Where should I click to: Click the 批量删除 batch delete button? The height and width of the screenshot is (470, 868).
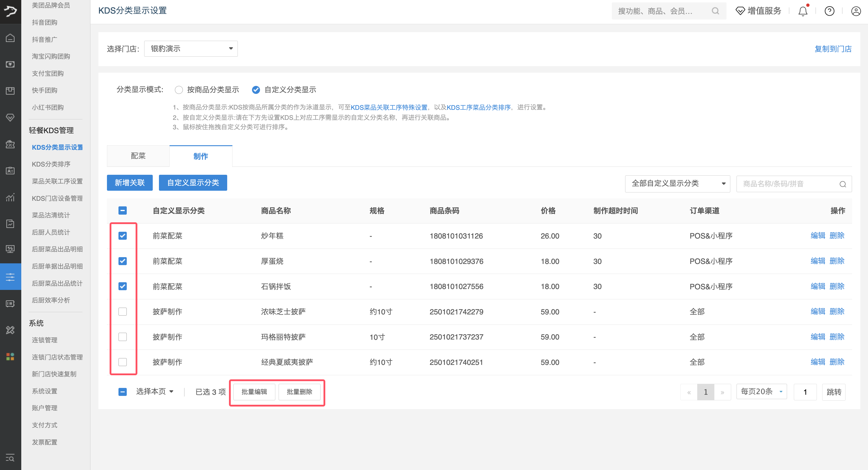coord(300,391)
